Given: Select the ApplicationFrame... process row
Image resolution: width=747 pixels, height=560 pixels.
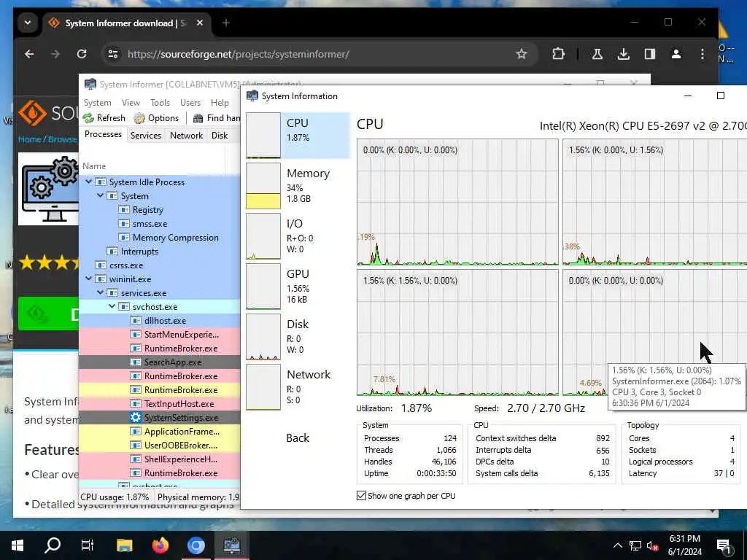Looking at the screenshot, I should tap(160, 431).
